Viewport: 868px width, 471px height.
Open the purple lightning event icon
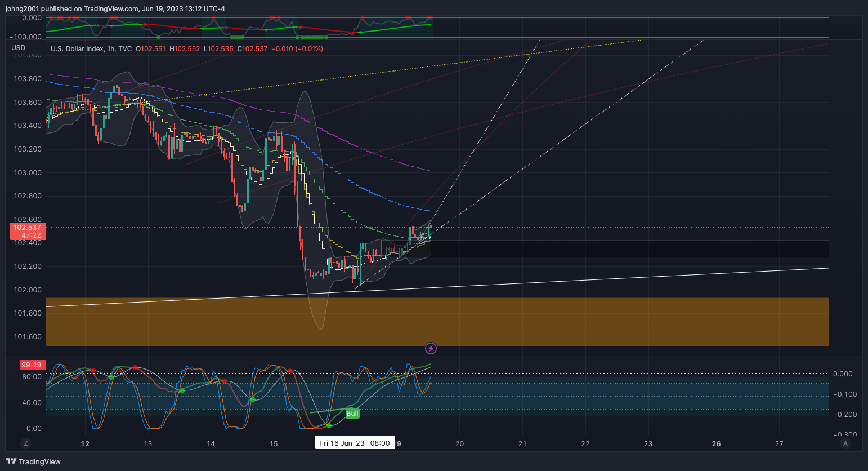pos(431,348)
